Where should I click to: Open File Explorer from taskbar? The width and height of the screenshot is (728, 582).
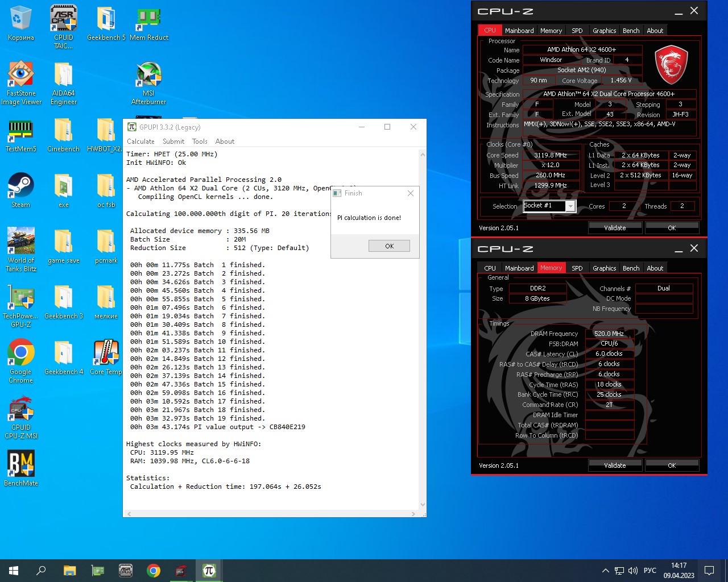coord(69,571)
